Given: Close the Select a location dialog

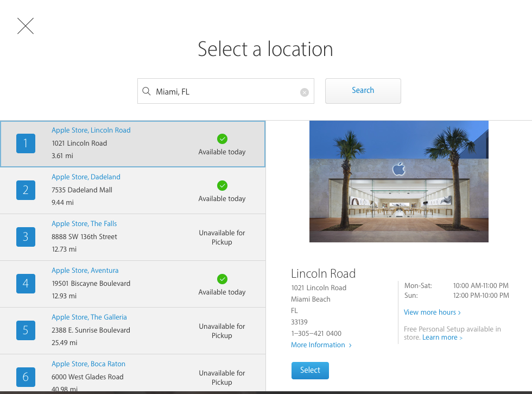Looking at the screenshot, I should [26, 26].
